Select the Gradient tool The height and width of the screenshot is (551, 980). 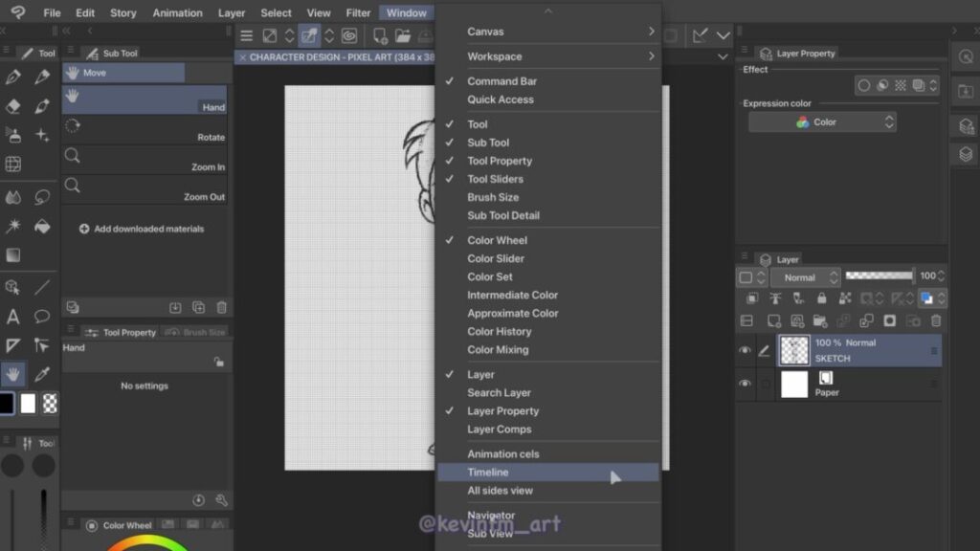(13, 255)
